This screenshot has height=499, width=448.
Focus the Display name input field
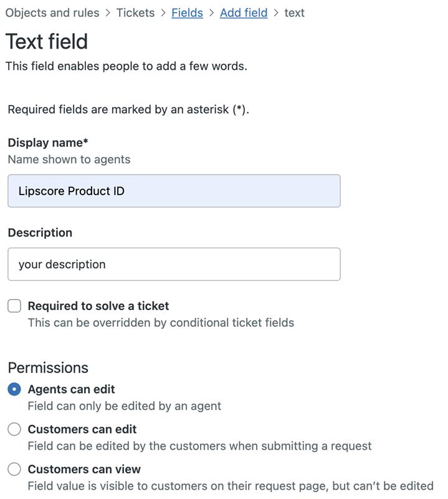[x=174, y=191]
